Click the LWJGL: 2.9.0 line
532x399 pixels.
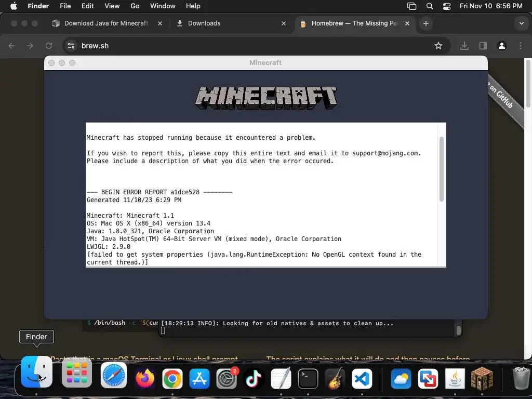pos(109,247)
